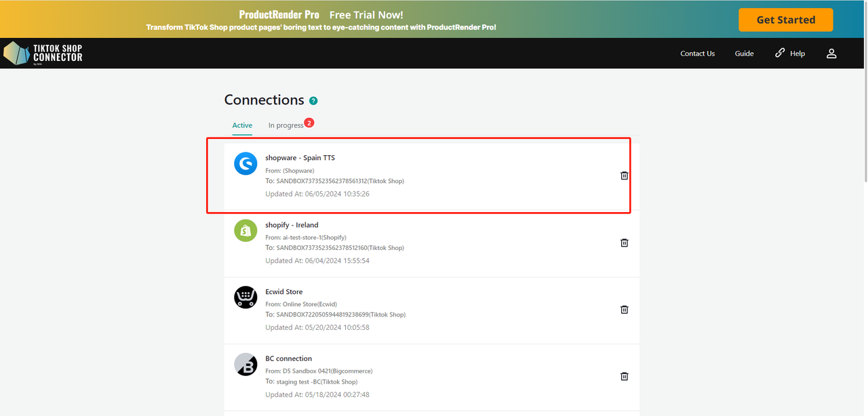Open the Contact Us link
The width and height of the screenshot is (868, 416).
697,54
